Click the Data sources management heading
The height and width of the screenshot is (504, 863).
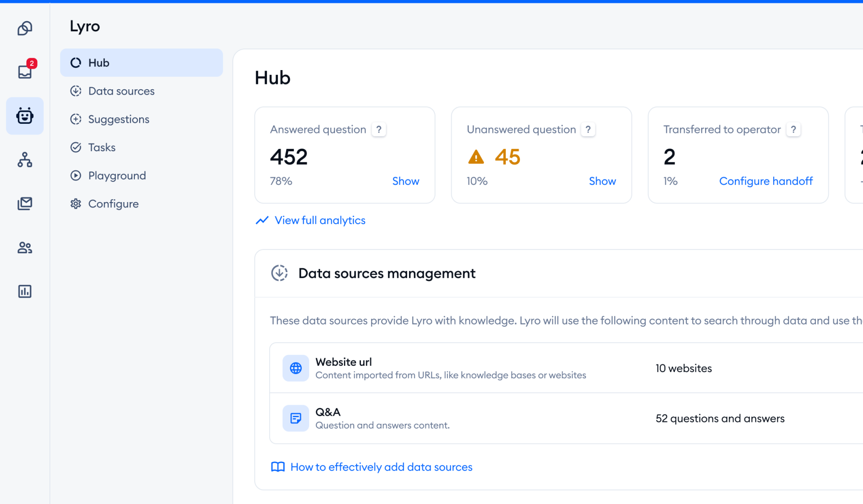pos(387,273)
